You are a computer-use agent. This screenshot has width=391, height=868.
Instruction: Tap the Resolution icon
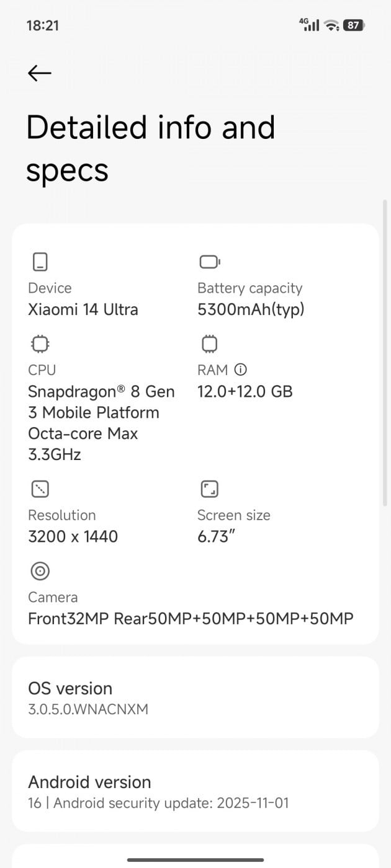(40, 489)
